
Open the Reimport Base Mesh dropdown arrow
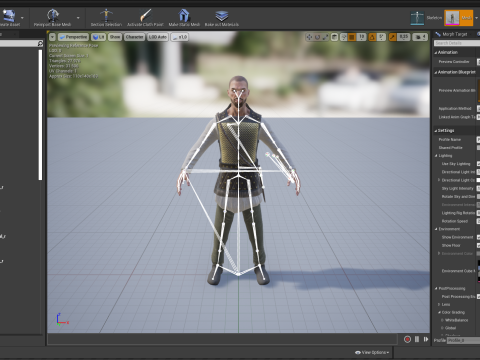pos(78,18)
